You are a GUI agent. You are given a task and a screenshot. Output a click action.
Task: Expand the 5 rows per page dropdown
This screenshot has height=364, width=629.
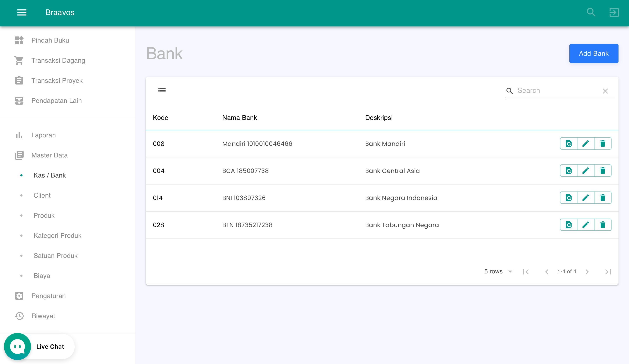(x=498, y=271)
